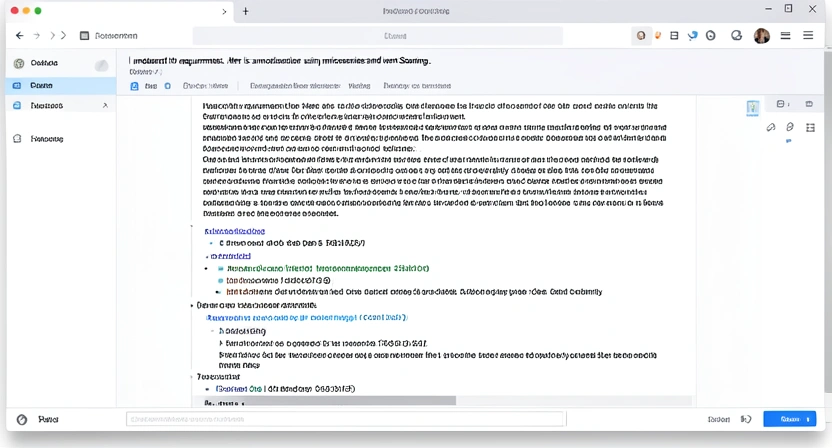The image size is (832, 448).
Task: Click the circular icon at bottom left
Action: [x=22, y=420]
